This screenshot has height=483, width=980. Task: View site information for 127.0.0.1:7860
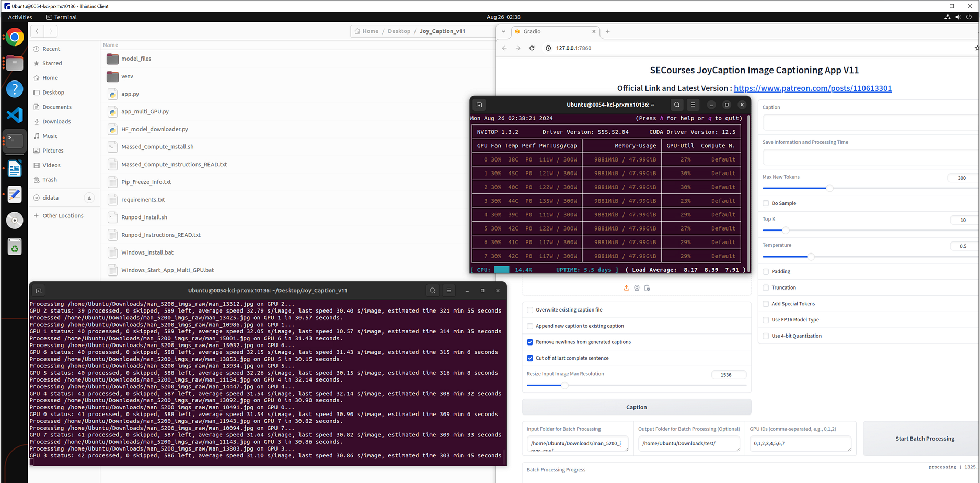[548, 48]
